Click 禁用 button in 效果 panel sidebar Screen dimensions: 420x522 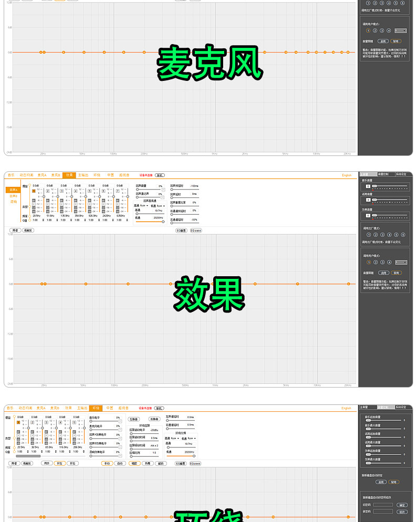pyautogui.click(x=396, y=273)
